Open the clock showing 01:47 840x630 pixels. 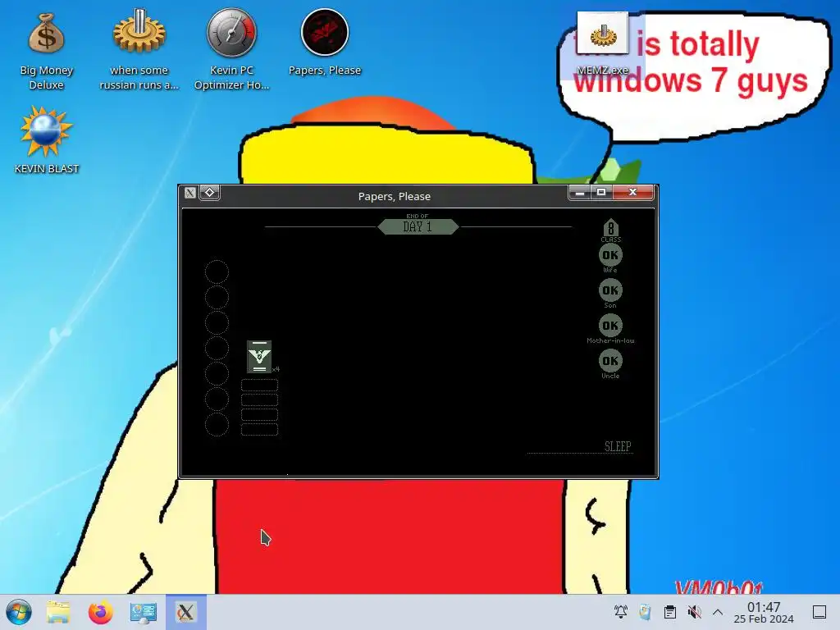tap(764, 612)
